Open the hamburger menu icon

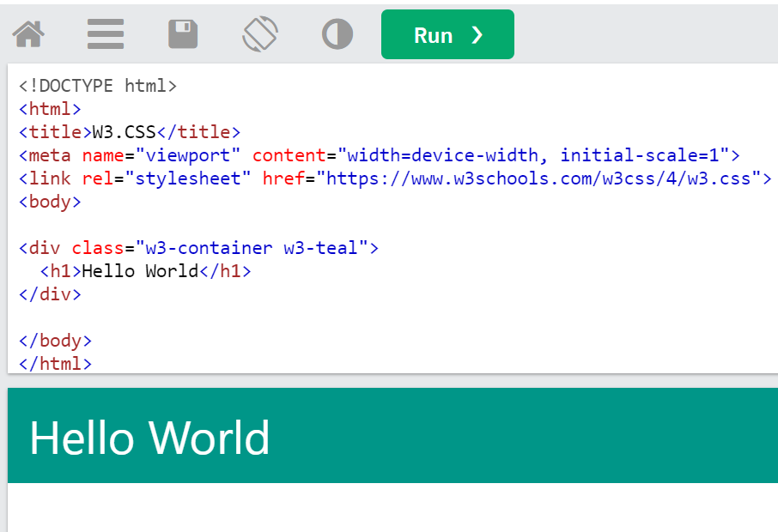tap(106, 34)
